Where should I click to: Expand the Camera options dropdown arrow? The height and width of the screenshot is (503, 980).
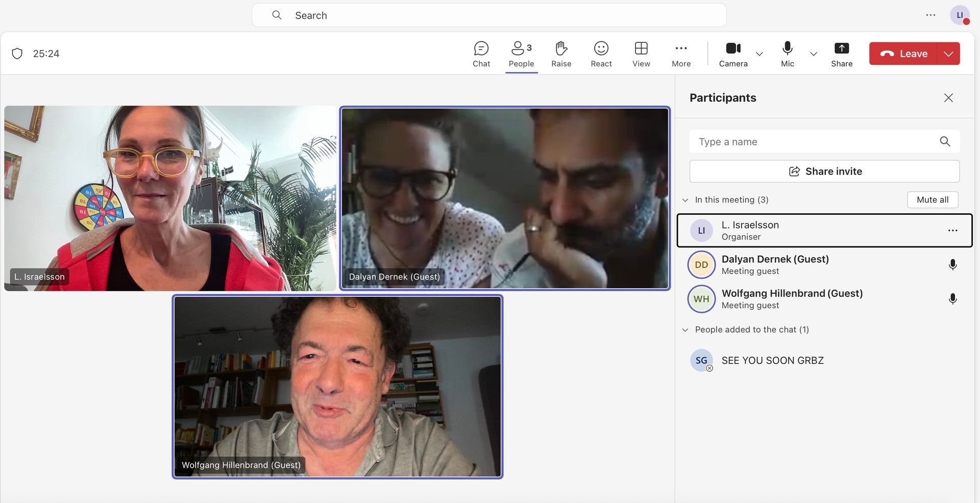[x=759, y=54]
